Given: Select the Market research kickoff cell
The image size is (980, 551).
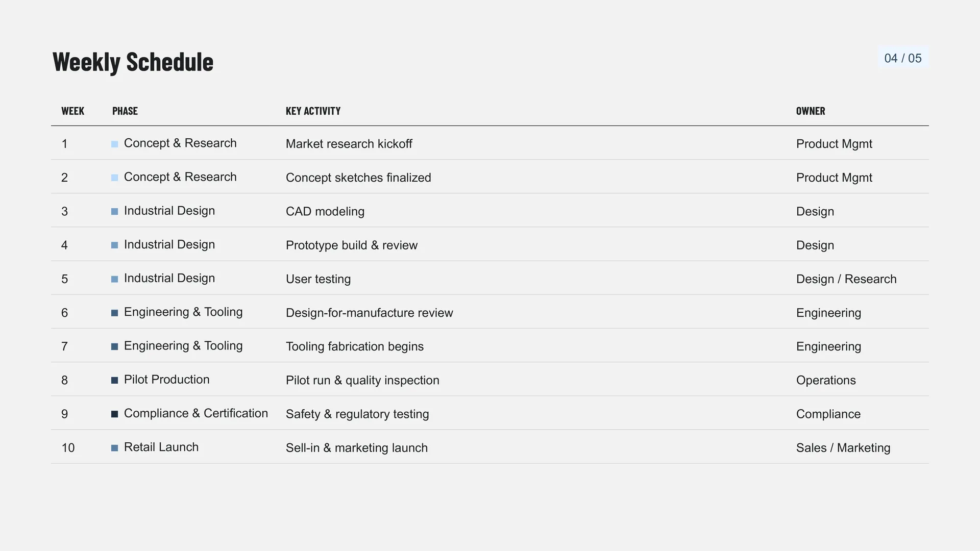Looking at the screenshot, I should point(349,144).
